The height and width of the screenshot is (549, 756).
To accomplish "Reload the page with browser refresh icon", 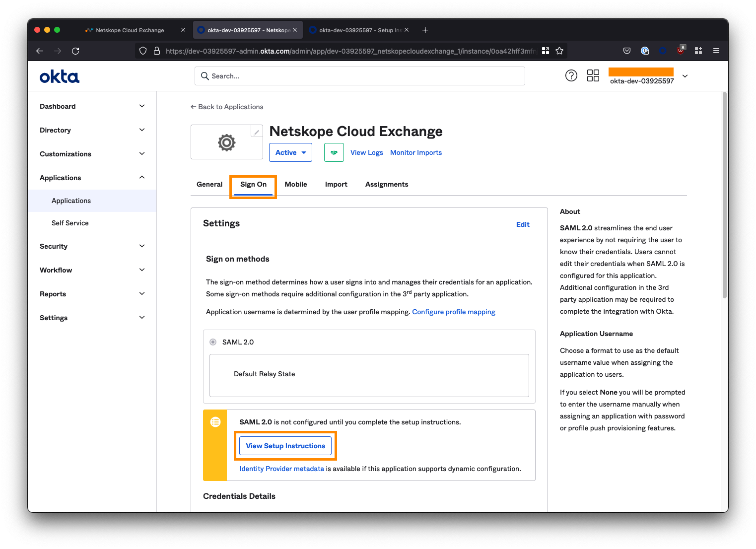I will [75, 51].
